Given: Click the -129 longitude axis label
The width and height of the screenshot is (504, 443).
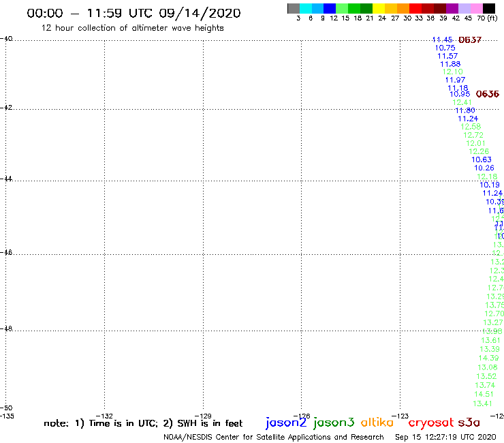Looking at the screenshot, I should point(203,416).
